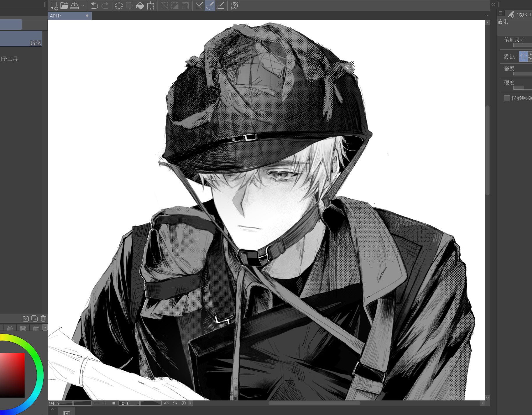Screen dimensions: 532x415
Task: Click the 子工具 panel label
Action: pyautogui.click(x=9, y=59)
